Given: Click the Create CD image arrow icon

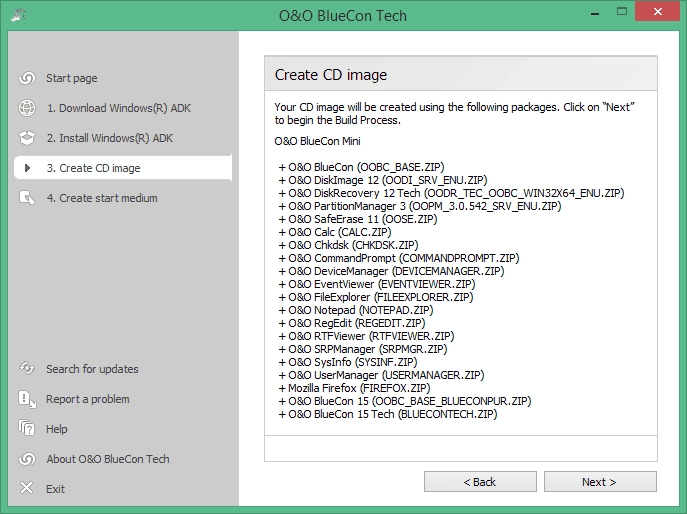Looking at the screenshot, I should 27,168.
